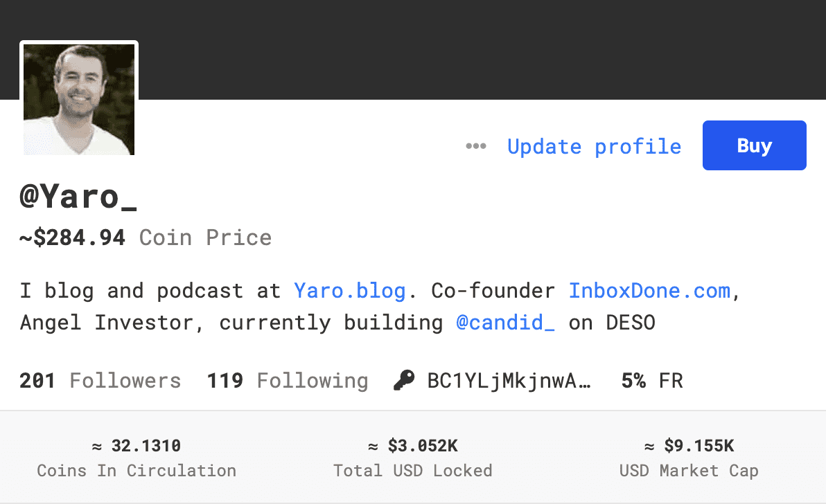Open the Yaro.blog link
The width and height of the screenshot is (826, 504).
coord(349,290)
